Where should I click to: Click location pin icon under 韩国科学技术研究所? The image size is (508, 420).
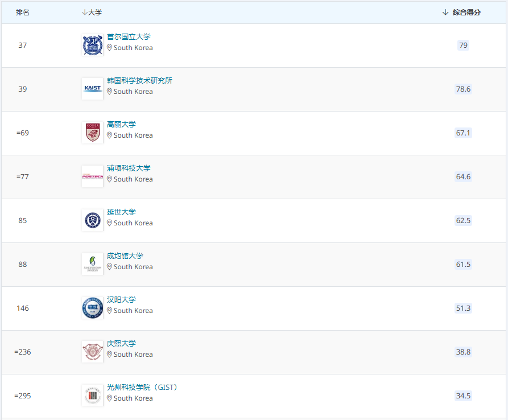coord(109,92)
